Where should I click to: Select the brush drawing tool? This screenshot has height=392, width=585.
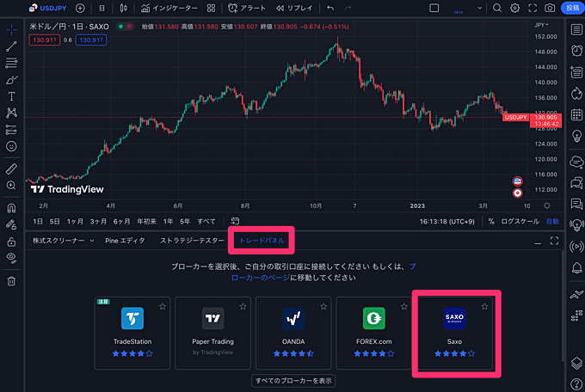[x=11, y=80]
